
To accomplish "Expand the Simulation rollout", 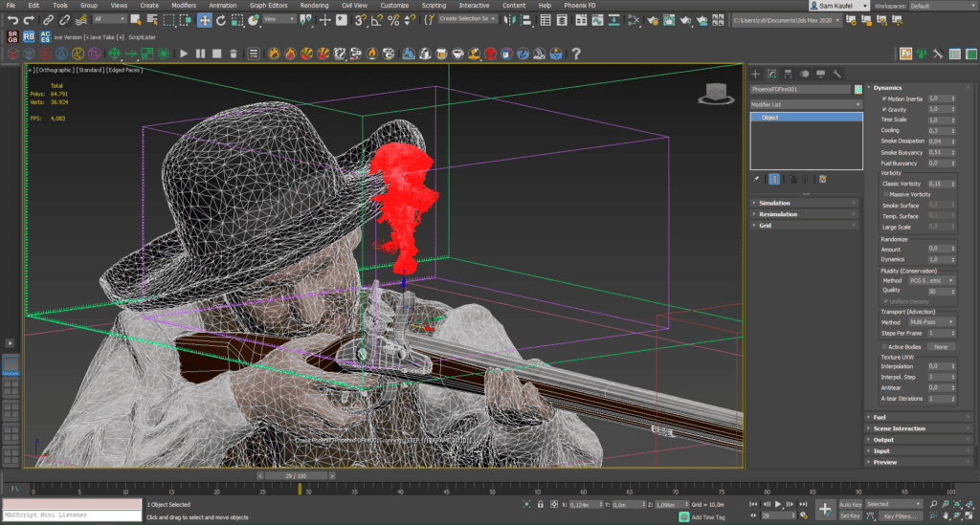I will coord(804,203).
